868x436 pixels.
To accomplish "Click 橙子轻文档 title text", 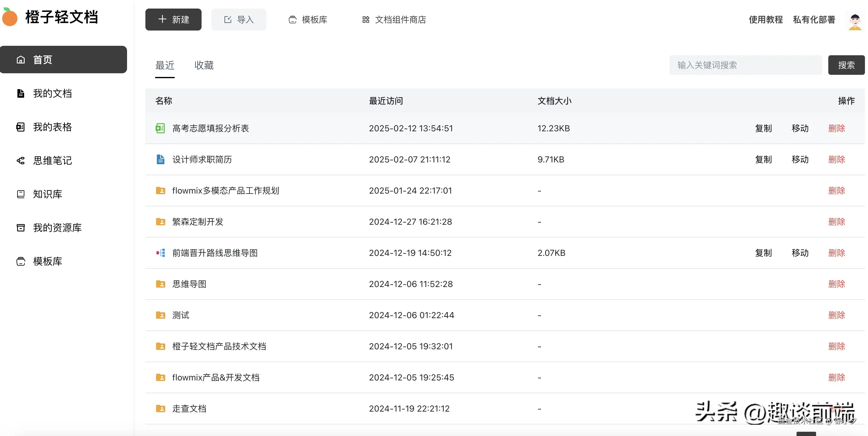I will [62, 17].
